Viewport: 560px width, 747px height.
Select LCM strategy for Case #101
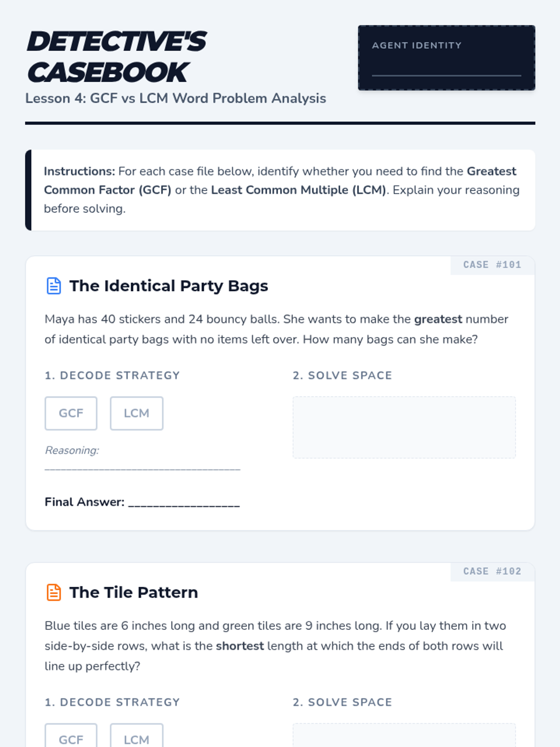[x=136, y=413]
